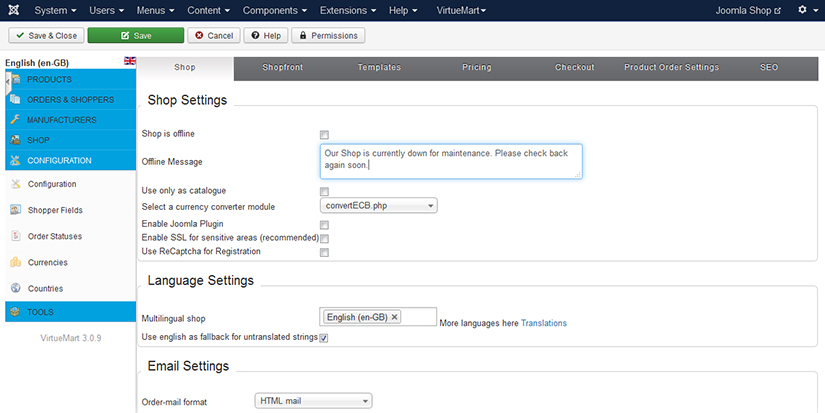Click the Currencies sidebar icon
Screen dimensions: 825x413
(16, 263)
